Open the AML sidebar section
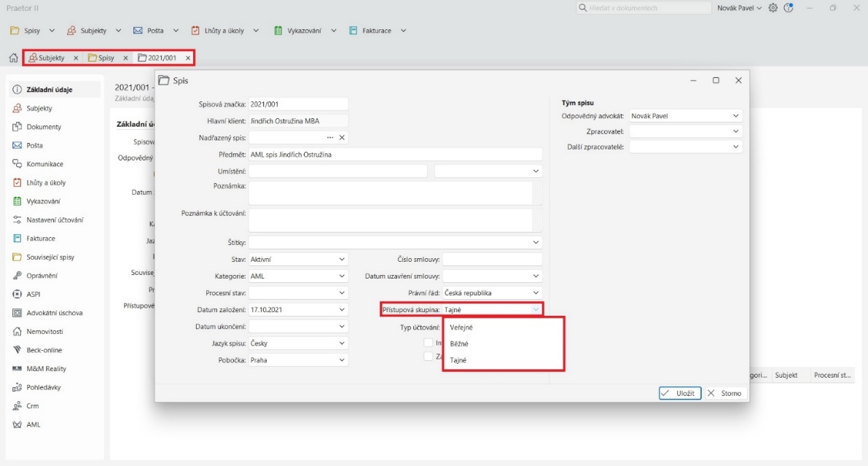Screen dimensions: 868x466 [x=33, y=424]
